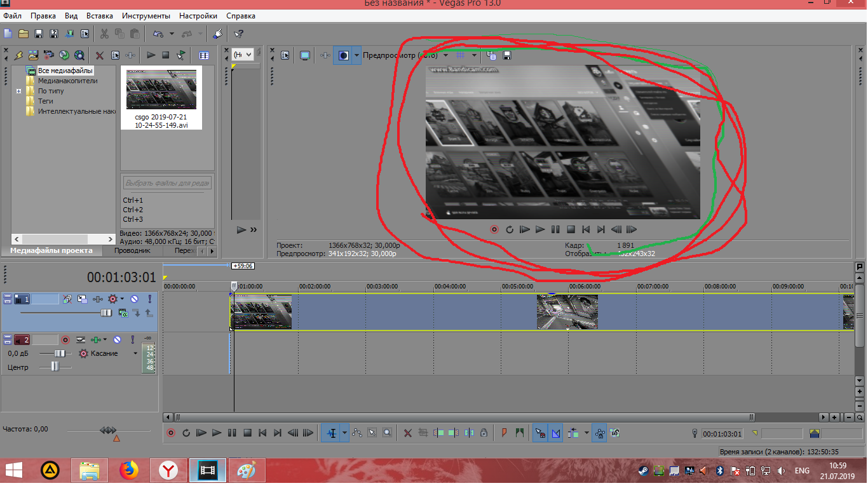
Task: Toggle preview on external monitor
Action: click(305, 55)
